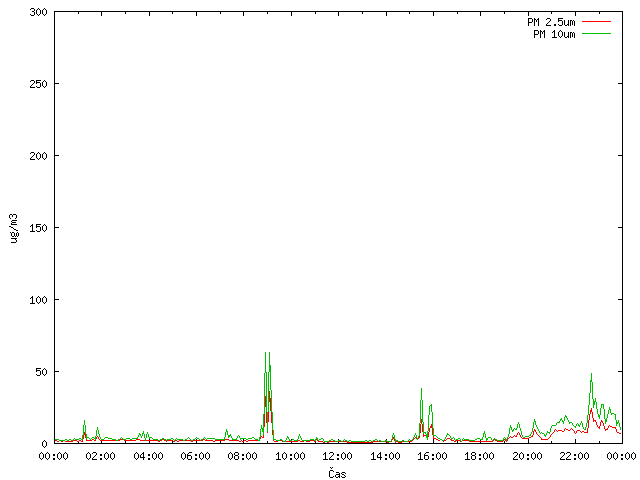The image size is (640, 480).
Task: Click the 16:00 time label
Action: coord(432,456)
